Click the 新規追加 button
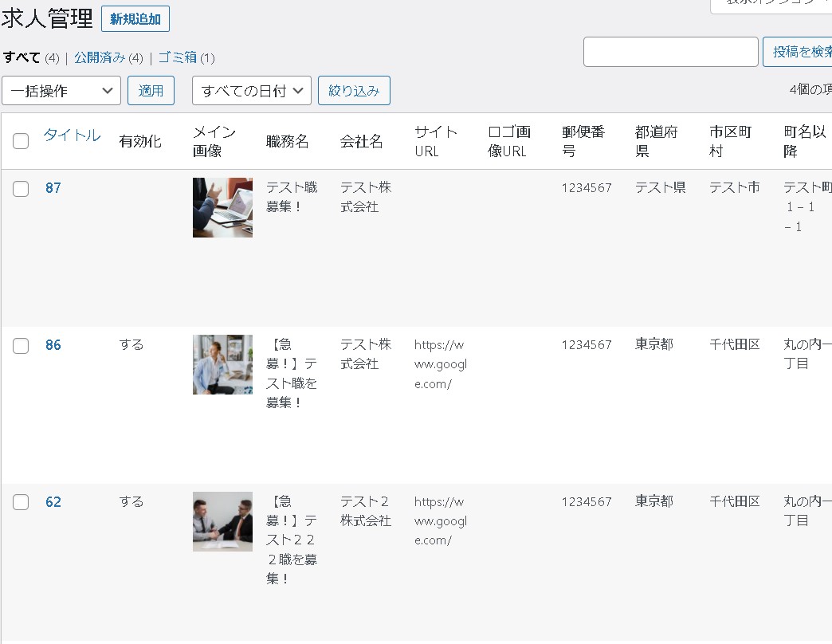 135,19
